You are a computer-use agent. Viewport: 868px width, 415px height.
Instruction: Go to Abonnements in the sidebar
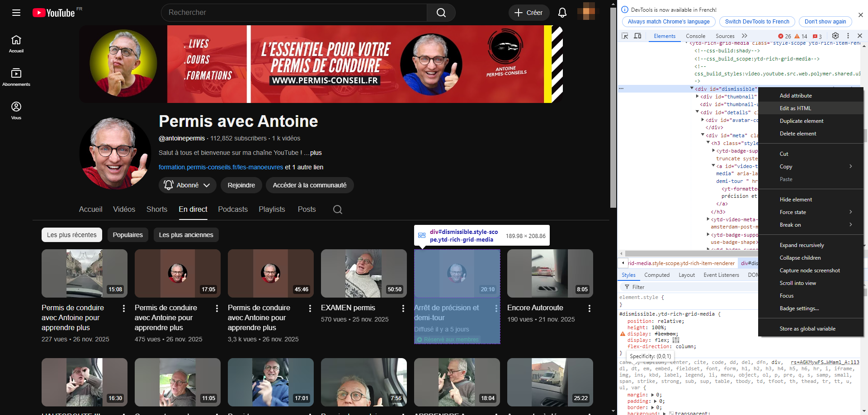[16, 77]
